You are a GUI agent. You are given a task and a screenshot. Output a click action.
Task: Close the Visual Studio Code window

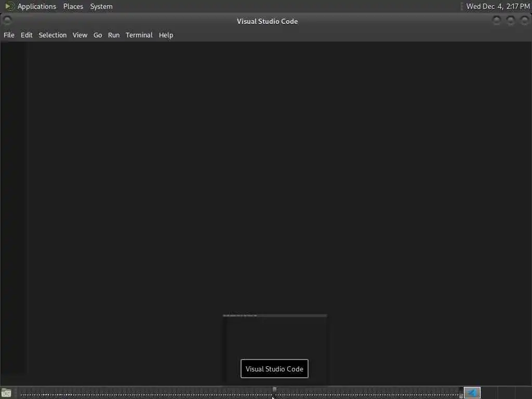525,21
